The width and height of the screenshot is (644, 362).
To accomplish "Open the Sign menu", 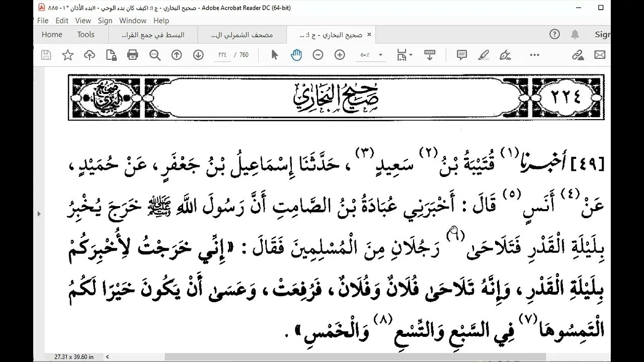I will pyautogui.click(x=105, y=21).
